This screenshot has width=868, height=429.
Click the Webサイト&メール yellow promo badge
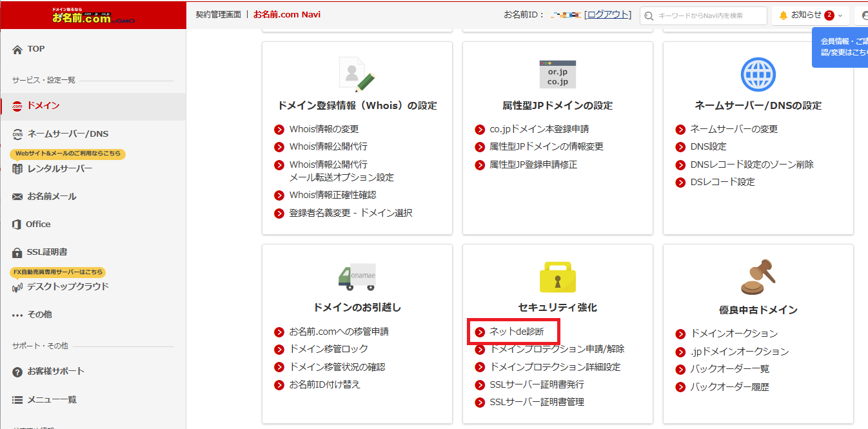pos(68,154)
